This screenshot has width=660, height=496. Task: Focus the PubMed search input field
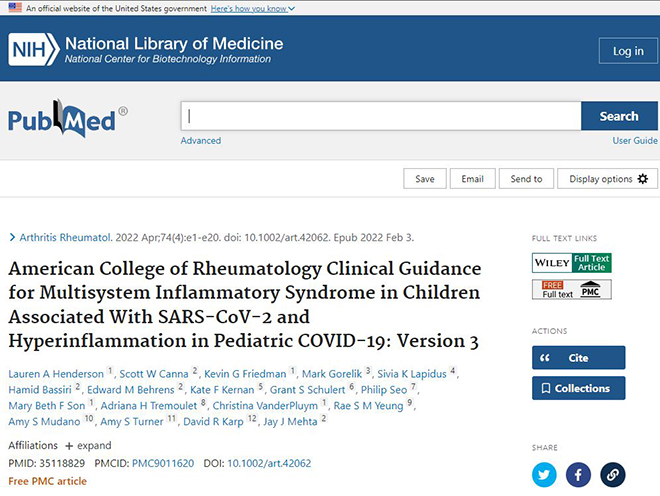point(381,116)
